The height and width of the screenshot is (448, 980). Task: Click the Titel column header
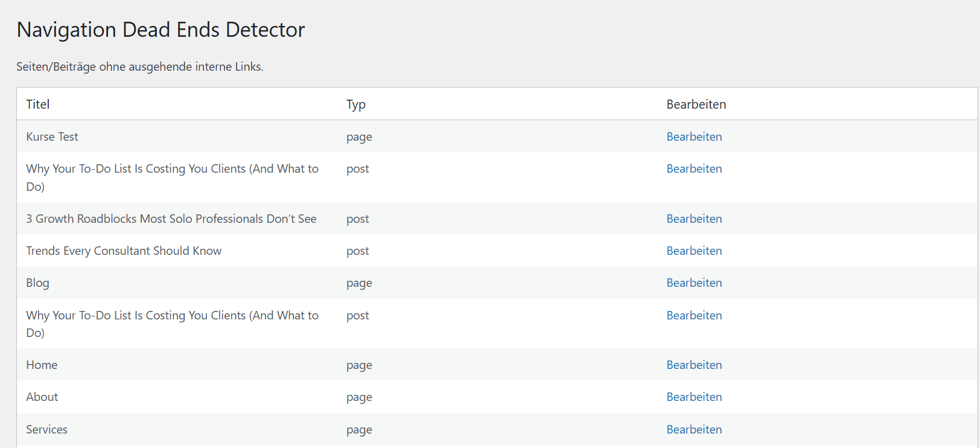pyautogui.click(x=38, y=104)
